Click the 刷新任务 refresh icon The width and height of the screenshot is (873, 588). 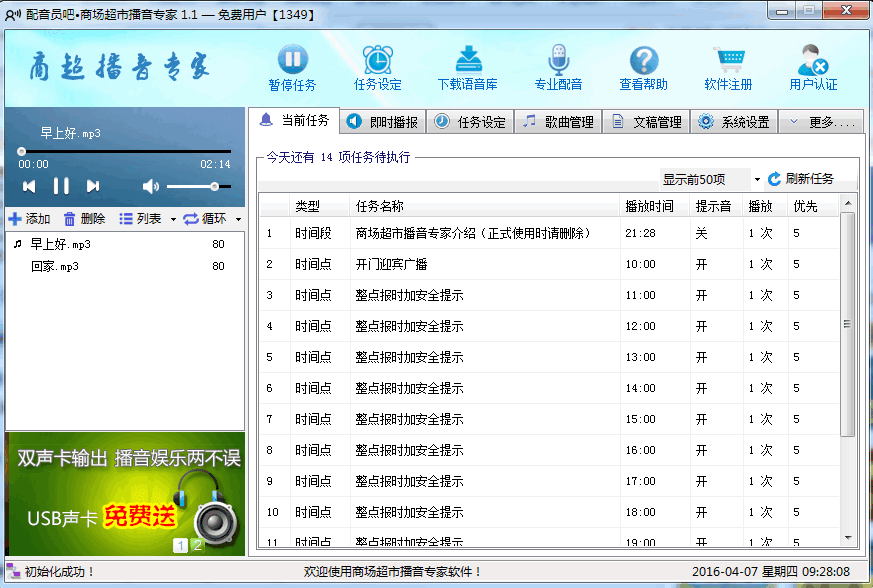click(774, 179)
